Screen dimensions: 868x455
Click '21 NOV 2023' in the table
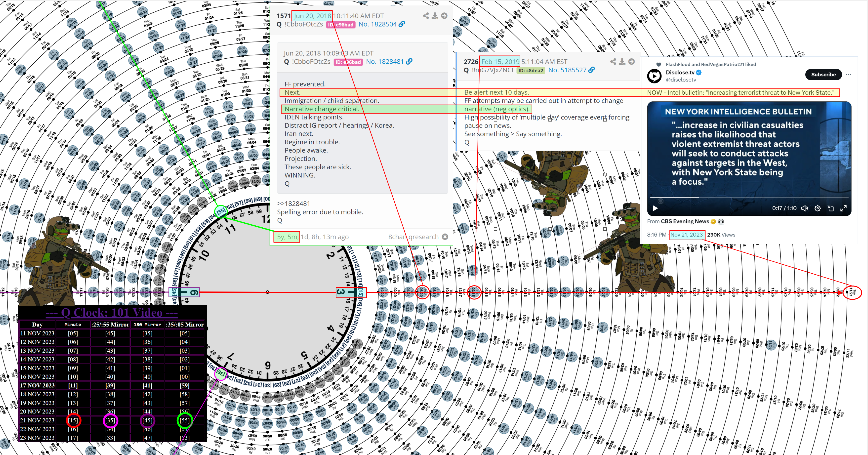point(37,420)
